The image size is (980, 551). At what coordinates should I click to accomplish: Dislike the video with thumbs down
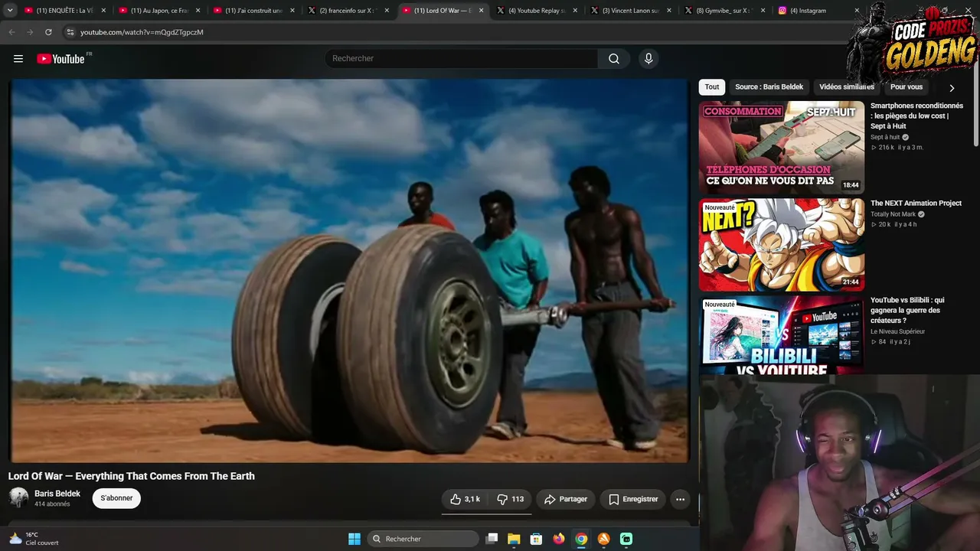click(x=510, y=499)
